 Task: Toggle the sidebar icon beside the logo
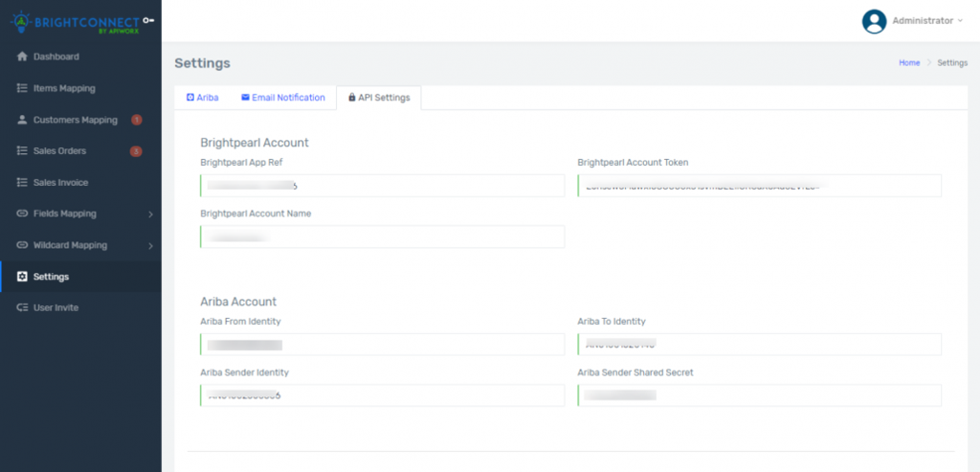click(148, 21)
